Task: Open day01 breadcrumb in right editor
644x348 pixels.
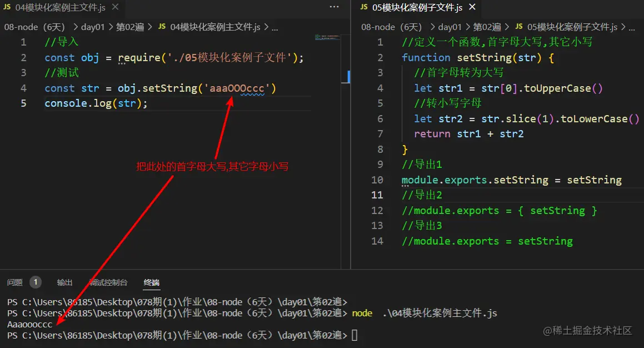Action: (x=450, y=27)
